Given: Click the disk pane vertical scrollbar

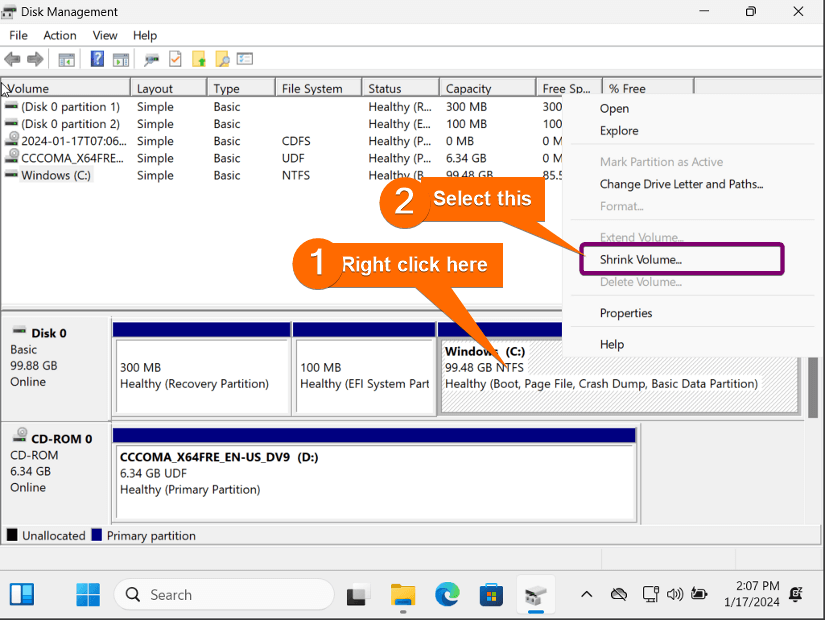Looking at the screenshot, I should [813, 387].
